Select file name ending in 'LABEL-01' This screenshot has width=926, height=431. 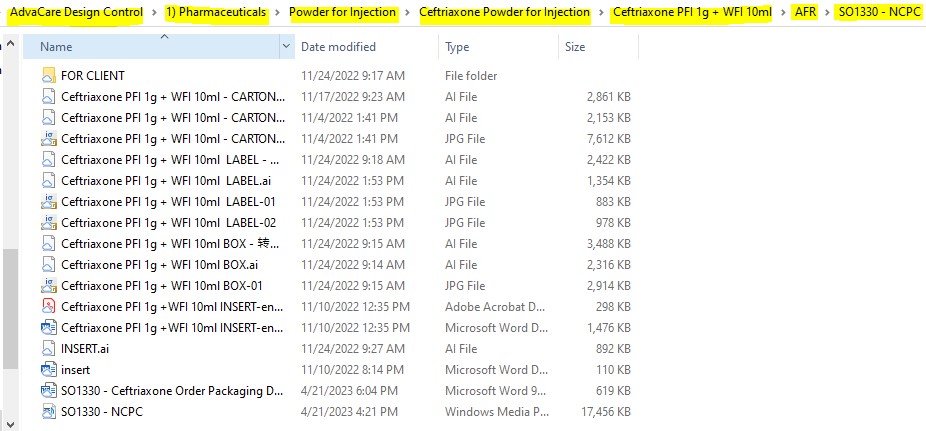point(168,202)
